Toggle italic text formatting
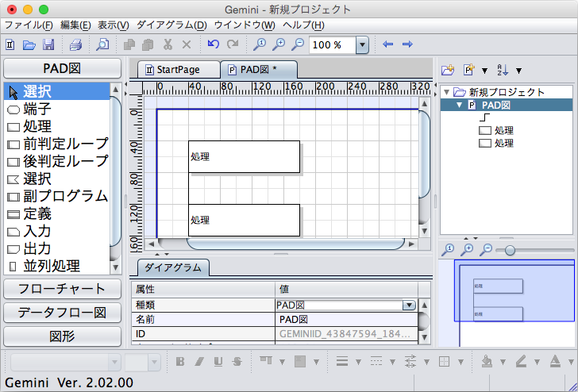 coord(199,362)
